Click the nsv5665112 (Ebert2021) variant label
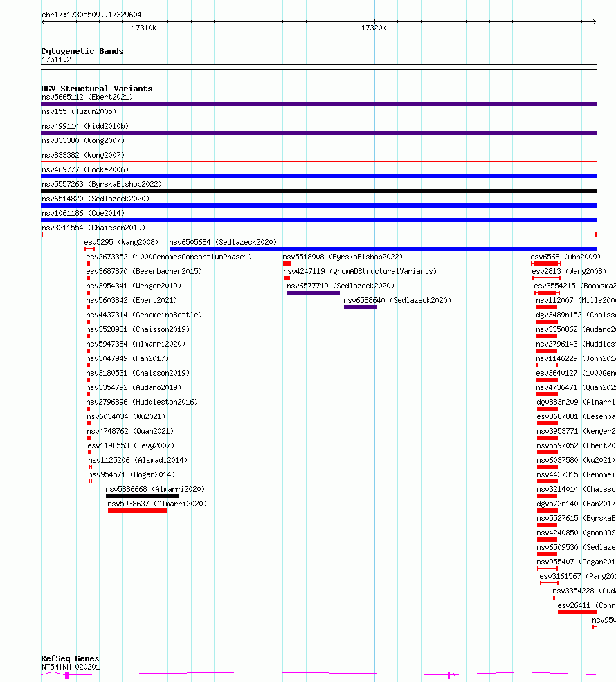 point(87,97)
